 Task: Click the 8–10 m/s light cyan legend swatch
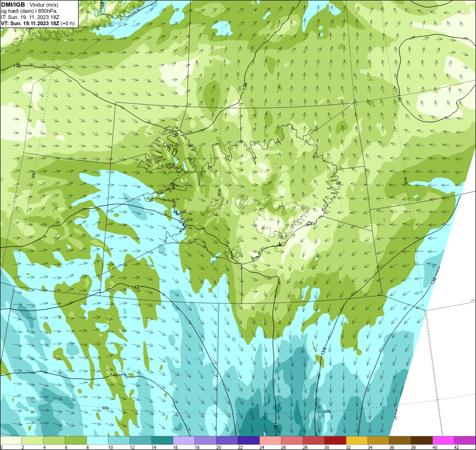coord(98,440)
